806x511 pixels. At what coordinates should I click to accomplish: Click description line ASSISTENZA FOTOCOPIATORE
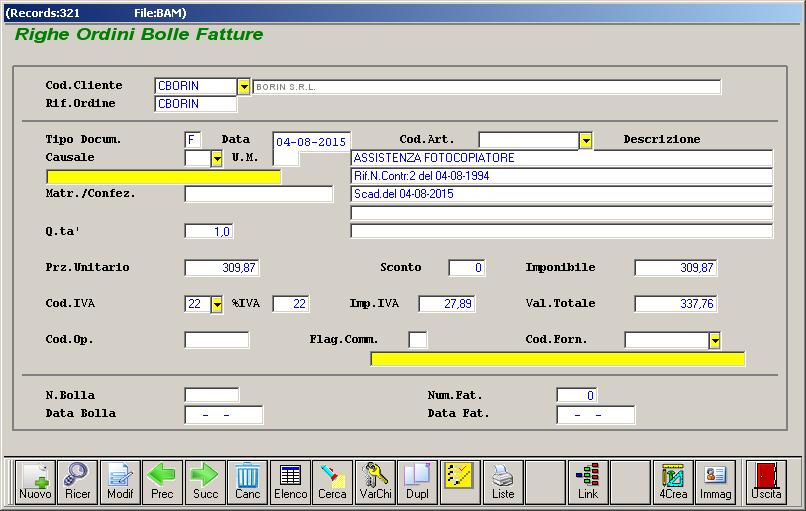561,158
